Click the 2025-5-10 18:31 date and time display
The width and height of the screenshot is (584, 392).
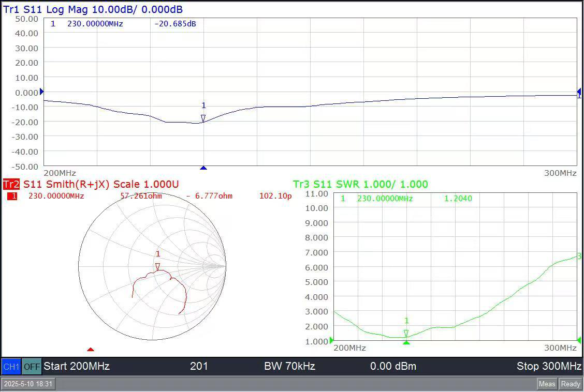tap(28, 384)
